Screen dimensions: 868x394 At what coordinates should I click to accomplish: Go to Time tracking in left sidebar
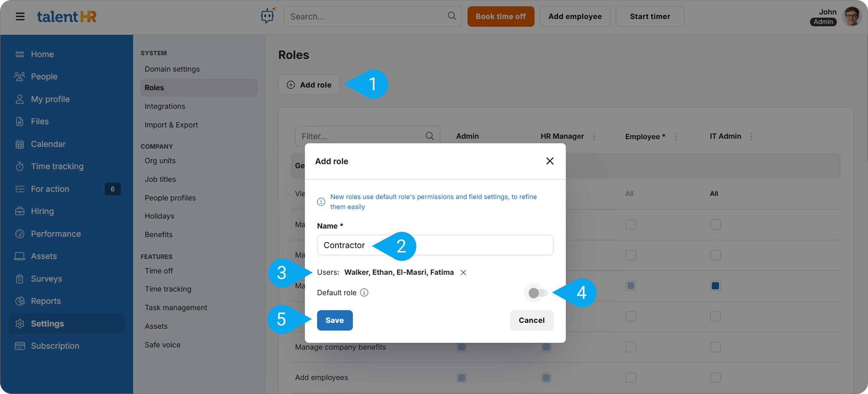(x=57, y=166)
